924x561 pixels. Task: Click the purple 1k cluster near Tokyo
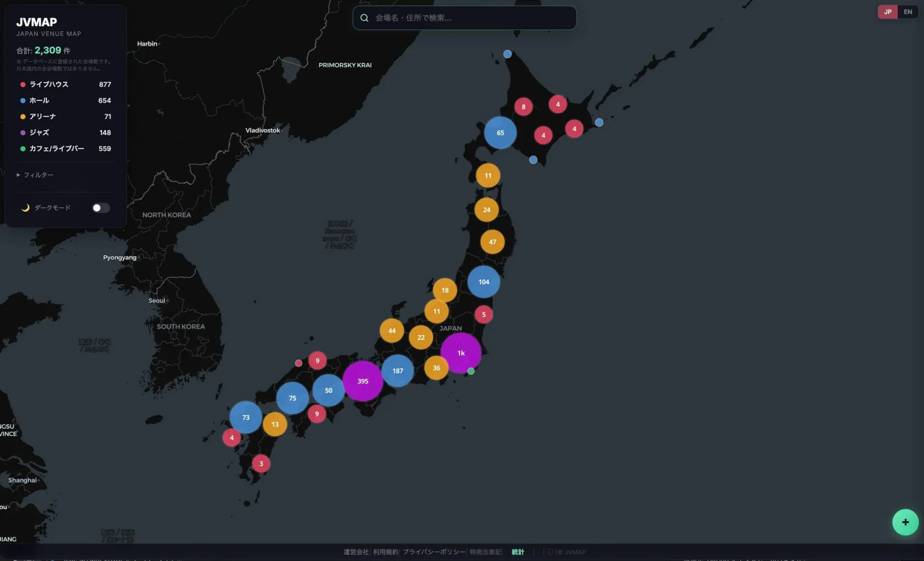(x=461, y=353)
